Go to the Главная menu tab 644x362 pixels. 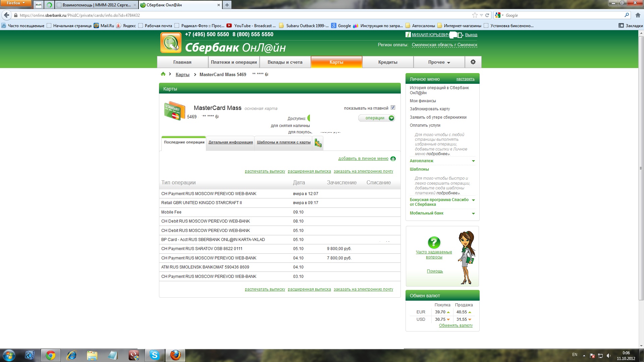pos(182,62)
